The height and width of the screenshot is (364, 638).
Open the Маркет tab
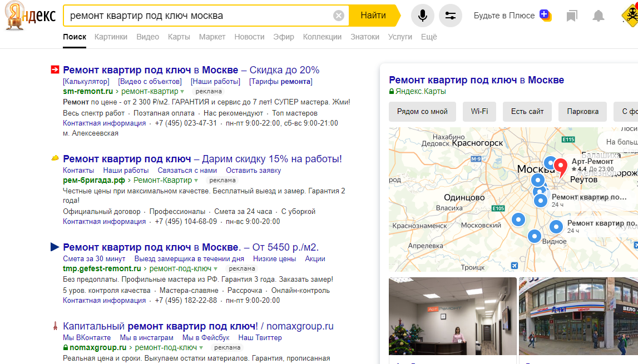pyautogui.click(x=212, y=37)
